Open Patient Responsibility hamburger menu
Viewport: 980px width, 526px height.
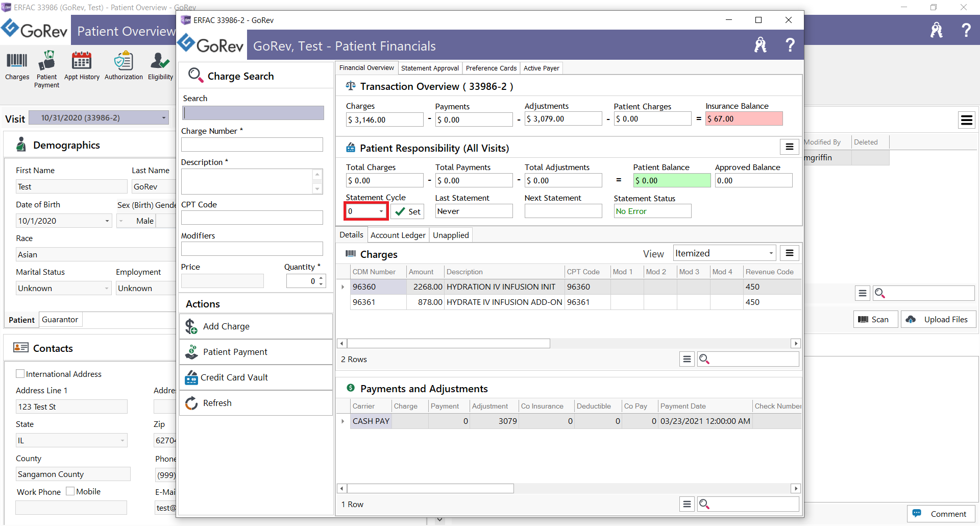789,147
